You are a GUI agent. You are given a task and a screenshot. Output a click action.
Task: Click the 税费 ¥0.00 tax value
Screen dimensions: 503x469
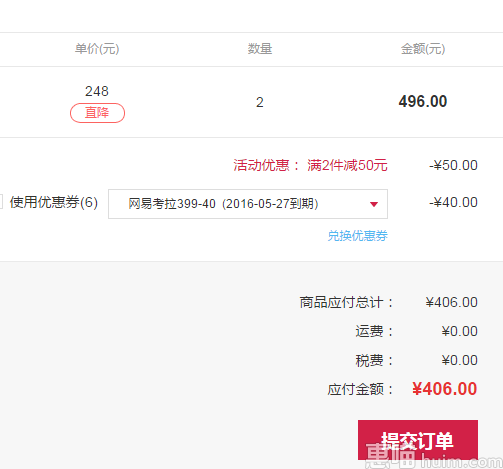click(x=459, y=360)
